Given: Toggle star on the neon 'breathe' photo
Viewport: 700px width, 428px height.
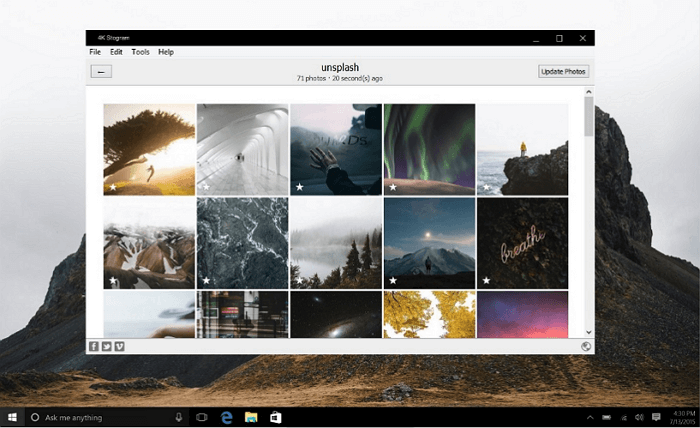Looking at the screenshot, I should [x=486, y=281].
